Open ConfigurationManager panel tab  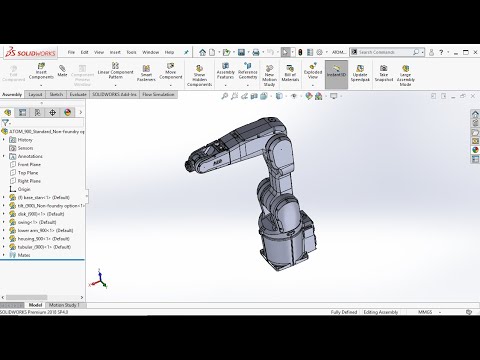coord(37,113)
